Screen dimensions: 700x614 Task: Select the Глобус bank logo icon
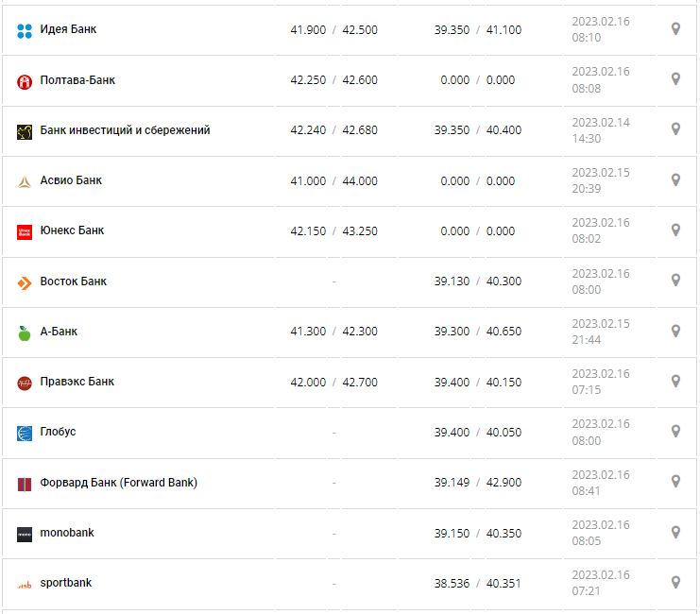click(x=25, y=434)
